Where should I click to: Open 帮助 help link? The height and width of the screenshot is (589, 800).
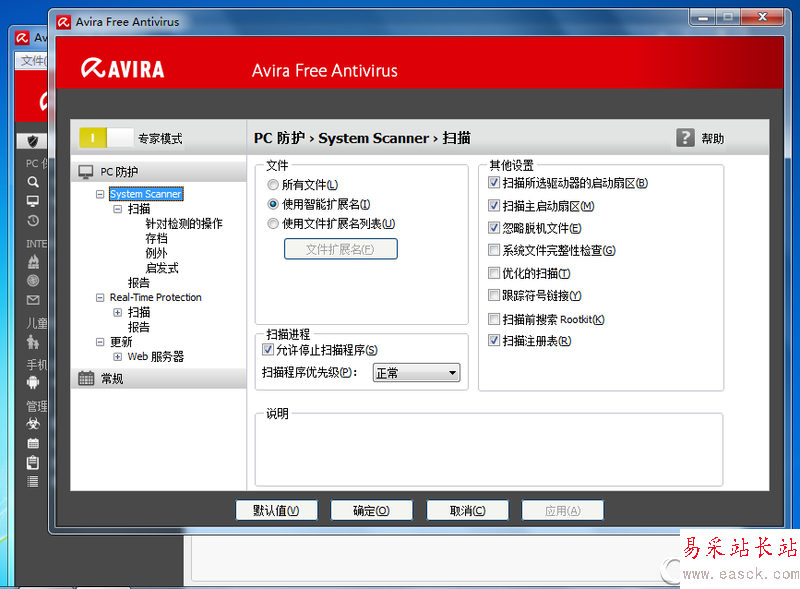point(712,138)
